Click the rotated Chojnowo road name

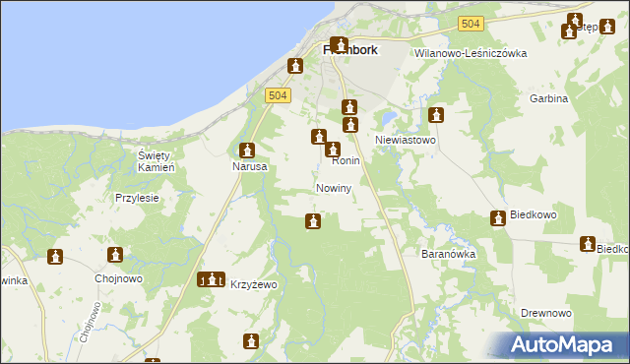click(90, 323)
